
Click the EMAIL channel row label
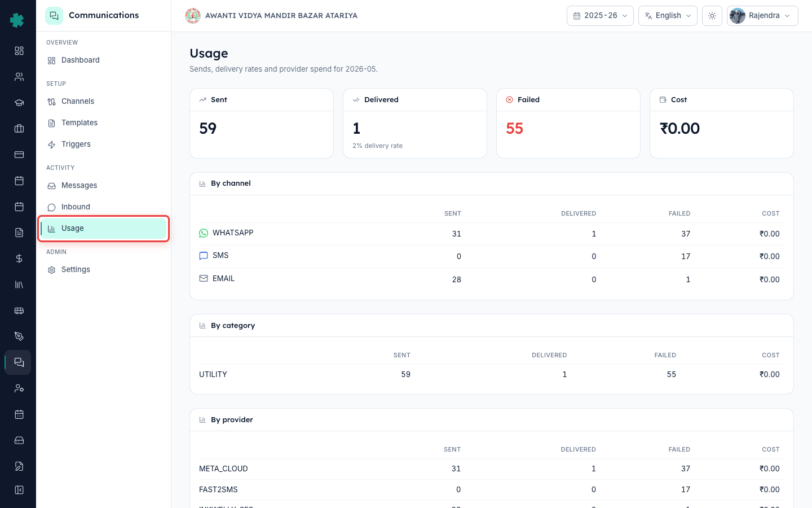pyautogui.click(x=223, y=279)
